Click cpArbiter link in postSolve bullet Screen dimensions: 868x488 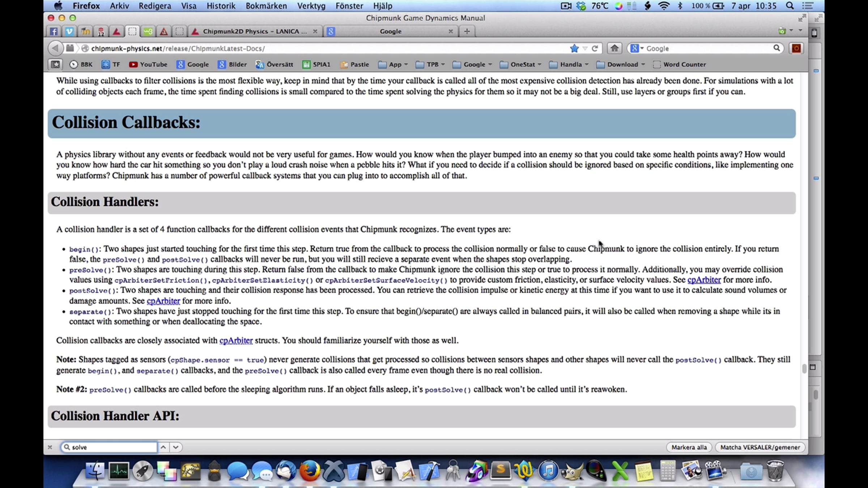pos(163,301)
